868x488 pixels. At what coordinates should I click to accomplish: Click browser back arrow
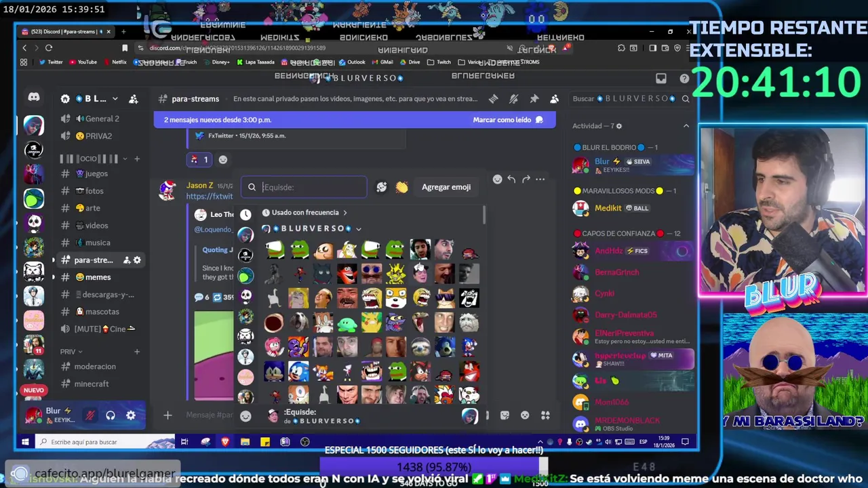[x=24, y=47]
